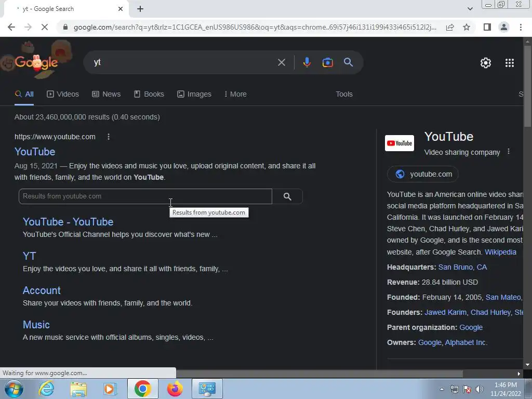Viewport: 532px width, 399px height.
Task: Open the Chrome side panel icon
Action: (x=487, y=27)
